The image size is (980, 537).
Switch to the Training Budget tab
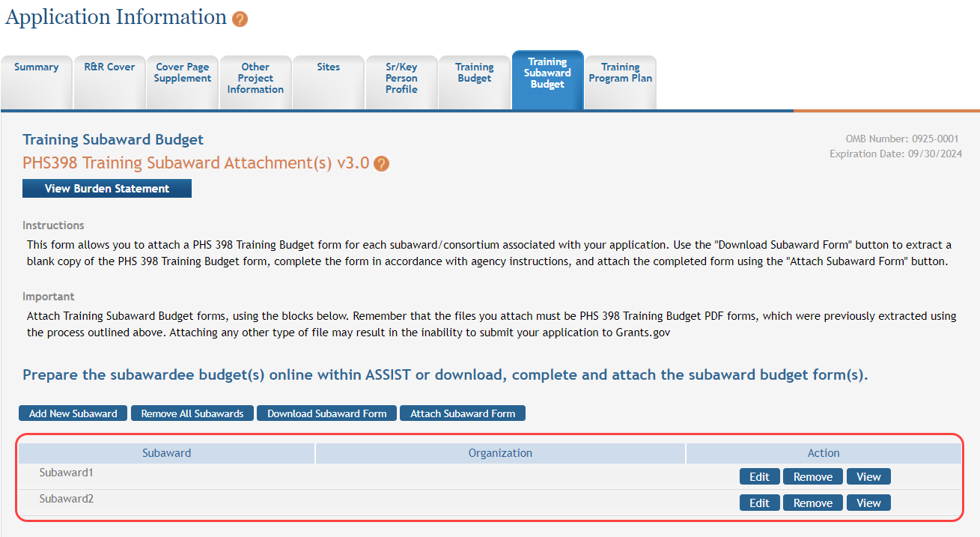pos(475,73)
